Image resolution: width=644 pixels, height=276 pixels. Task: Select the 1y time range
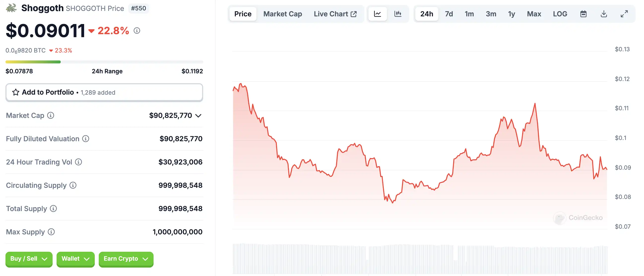(511, 14)
